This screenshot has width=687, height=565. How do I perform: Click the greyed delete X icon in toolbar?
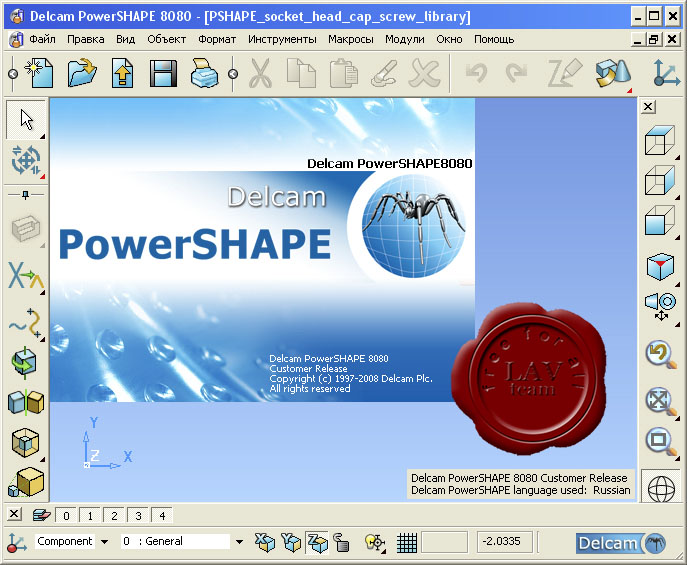click(x=424, y=73)
